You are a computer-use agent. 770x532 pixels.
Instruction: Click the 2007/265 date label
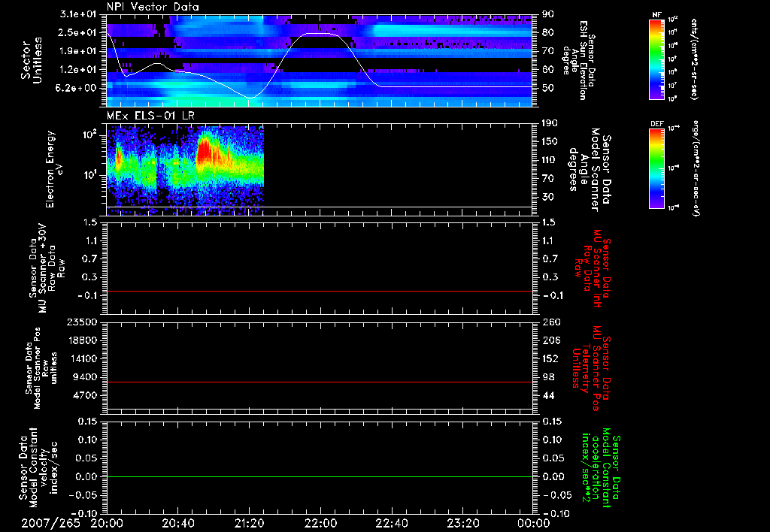[50, 523]
